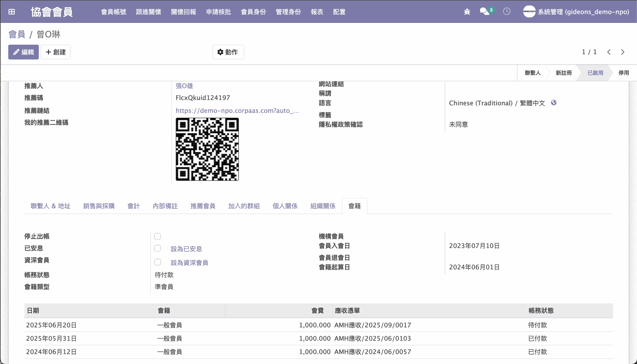The height and width of the screenshot is (364, 637).
Task: Open the conversations chat icon
Action: [484, 12]
